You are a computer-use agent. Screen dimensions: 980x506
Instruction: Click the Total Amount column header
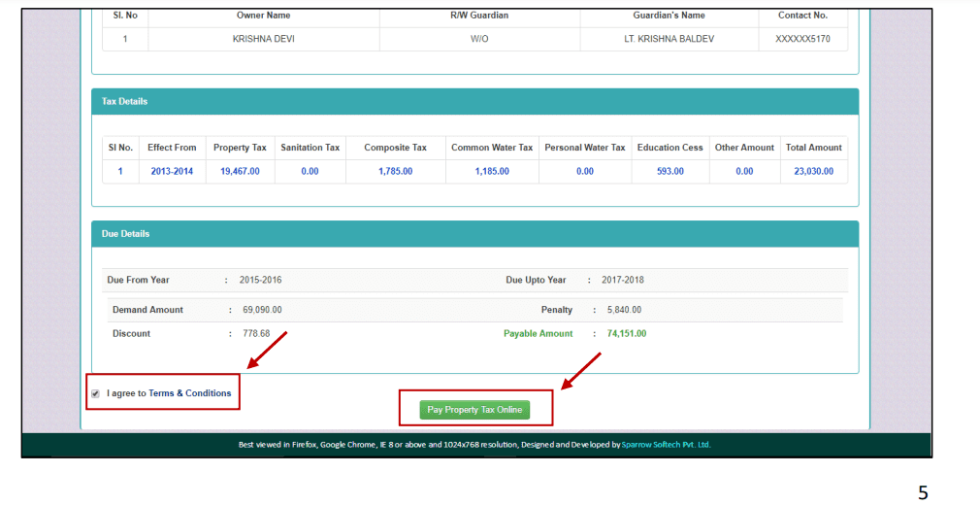pos(814,148)
